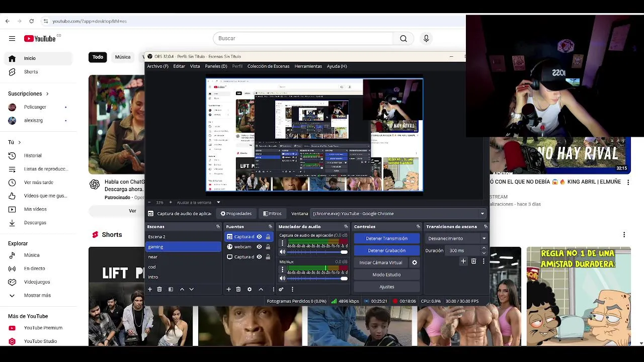Screen dimensions: 644x362
Task: Open the video options menu beside KING ABRIL title
Action: click(628, 183)
